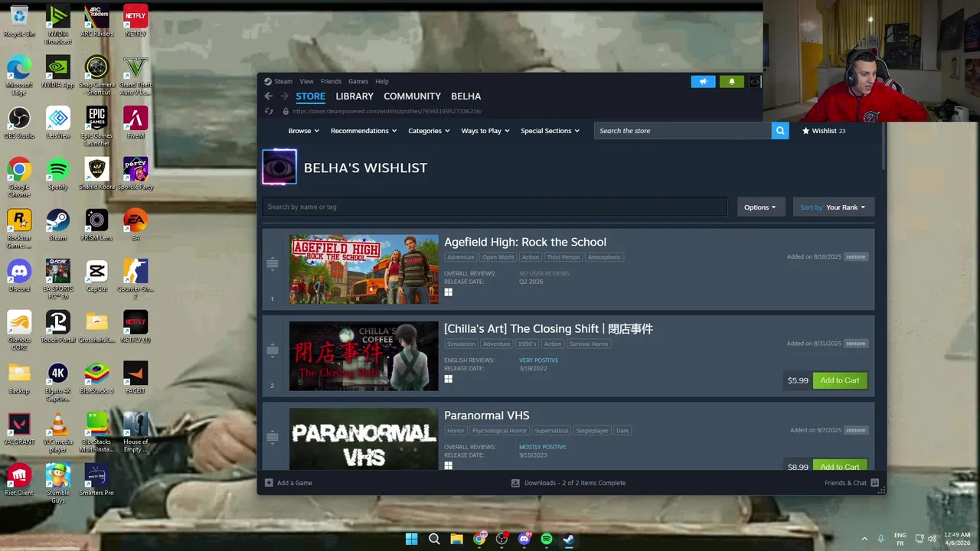Click the microphone icon in system tray
The image size is (980, 551).
pyautogui.click(x=881, y=539)
